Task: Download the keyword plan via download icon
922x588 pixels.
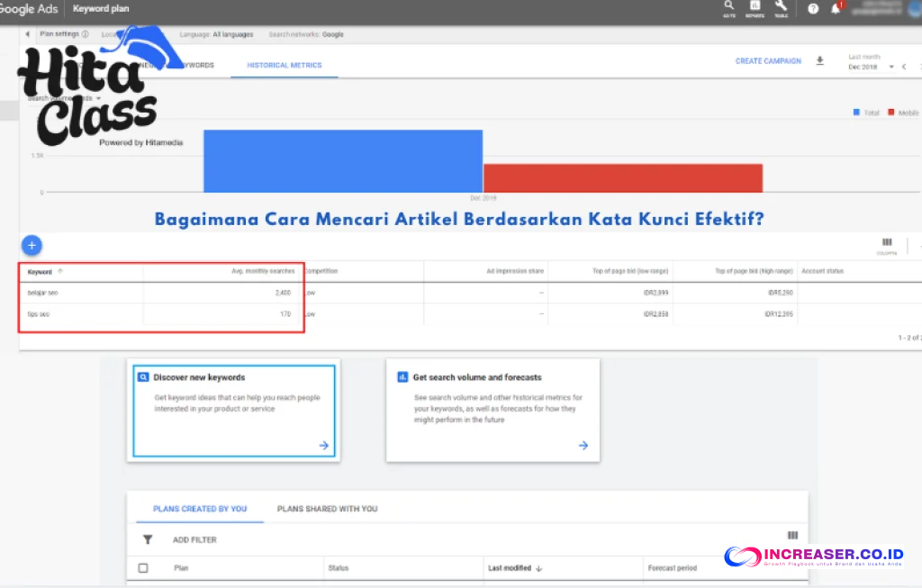Action: [820, 61]
